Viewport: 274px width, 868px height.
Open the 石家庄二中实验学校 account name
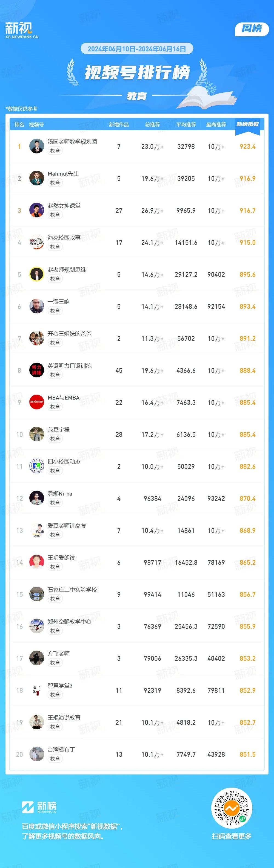point(72,590)
